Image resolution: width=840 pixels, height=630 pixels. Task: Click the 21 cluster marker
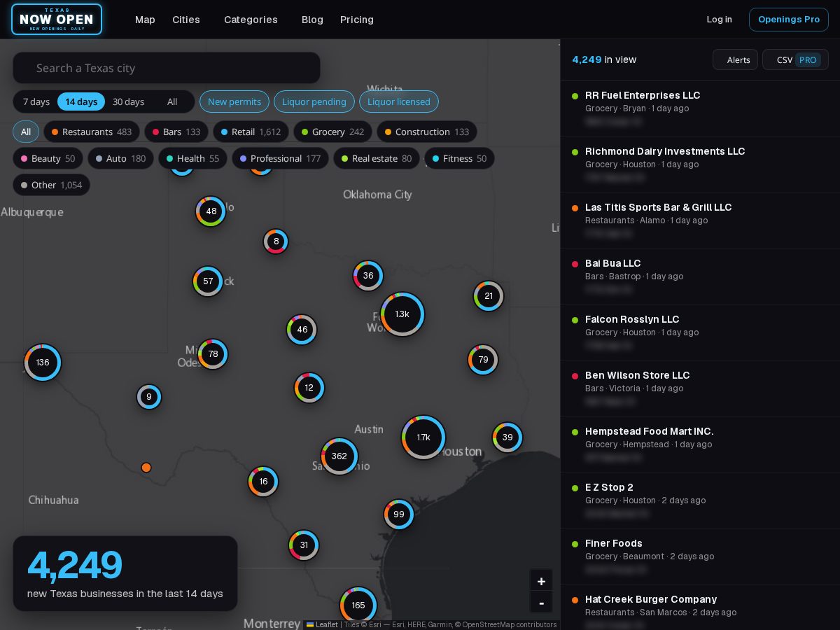point(489,296)
